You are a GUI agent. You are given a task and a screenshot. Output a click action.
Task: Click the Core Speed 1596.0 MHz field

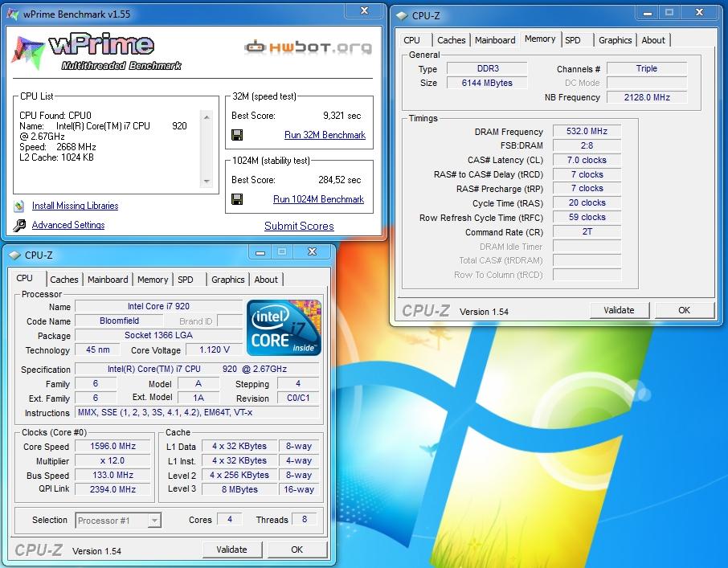pyautogui.click(x=112, y=447)
